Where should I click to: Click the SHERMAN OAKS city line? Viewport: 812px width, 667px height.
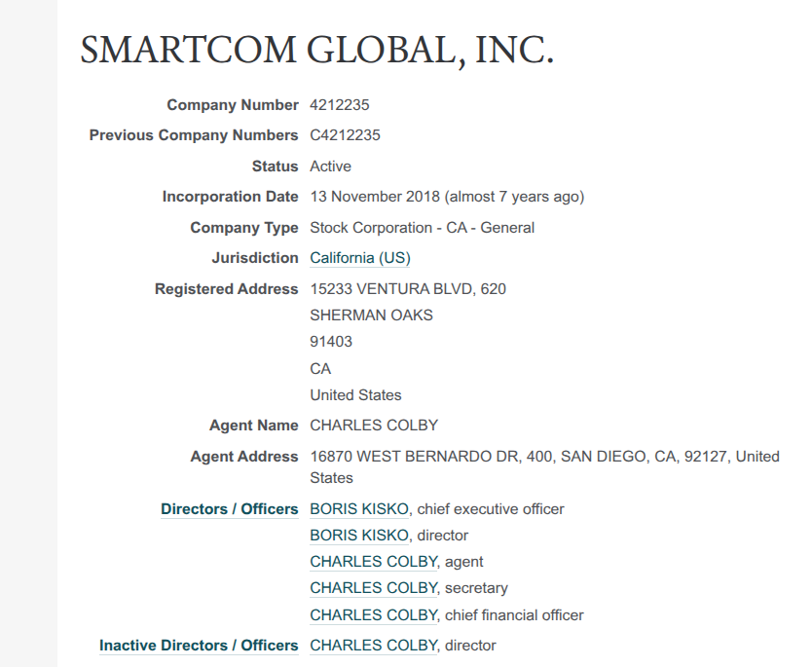point(371,315)
